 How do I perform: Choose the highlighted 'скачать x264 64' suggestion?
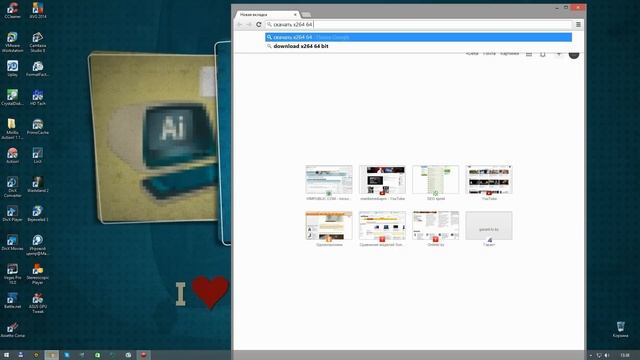coord(418,37)
